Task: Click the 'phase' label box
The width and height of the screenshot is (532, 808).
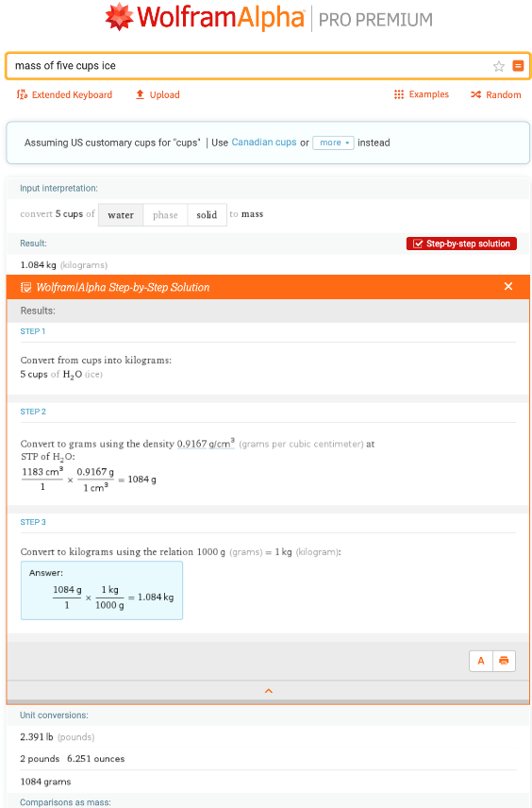Action: (x=165, y=215)
